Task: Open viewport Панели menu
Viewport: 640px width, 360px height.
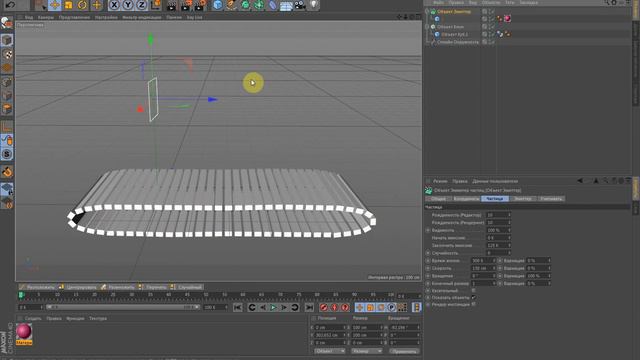Action: coord(174,18)
